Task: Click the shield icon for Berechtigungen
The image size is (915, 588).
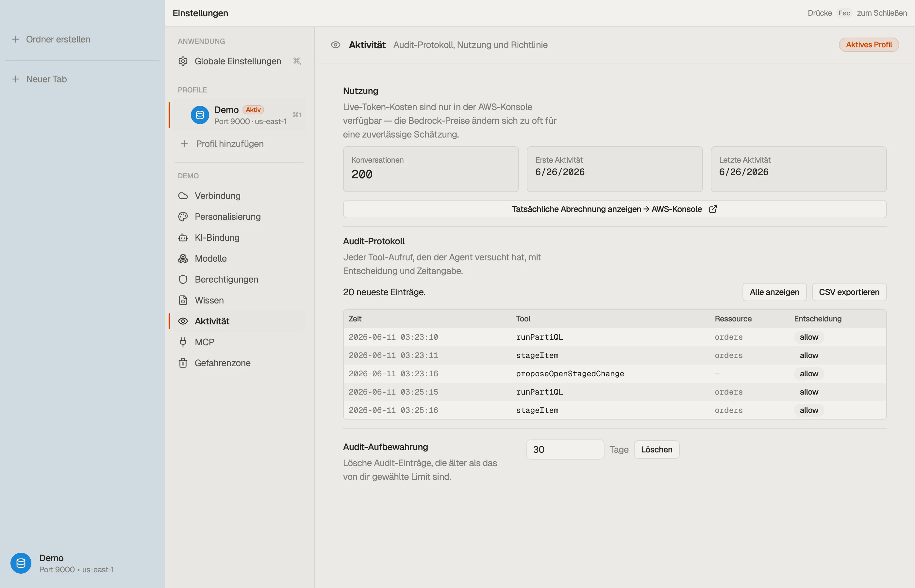Action: (x=183, y=280)
